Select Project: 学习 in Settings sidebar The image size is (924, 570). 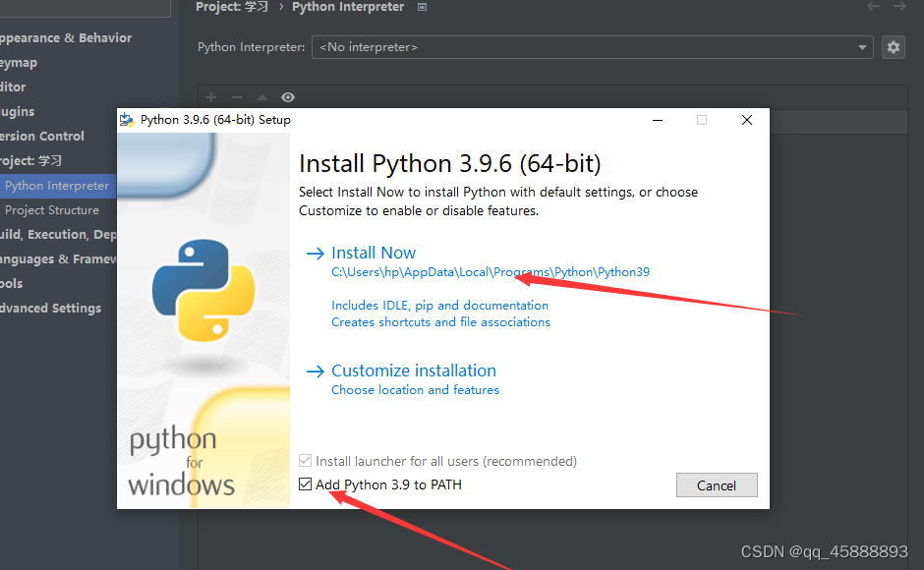[30, 160]
